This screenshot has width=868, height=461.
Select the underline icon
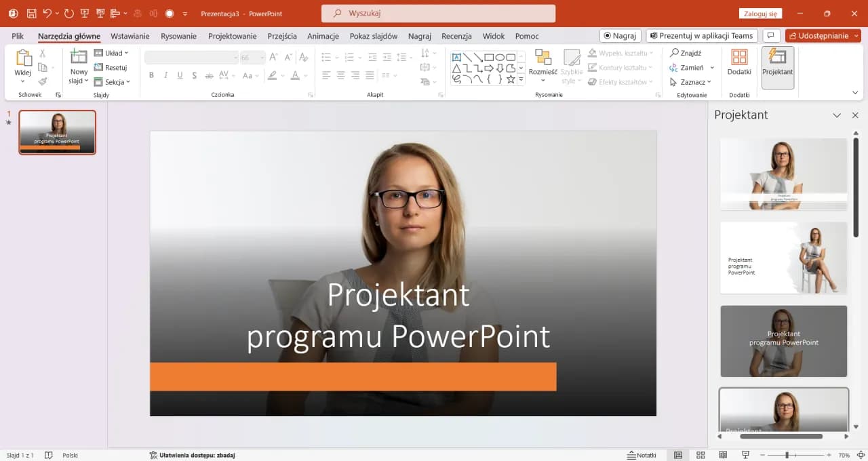point(179,75)
